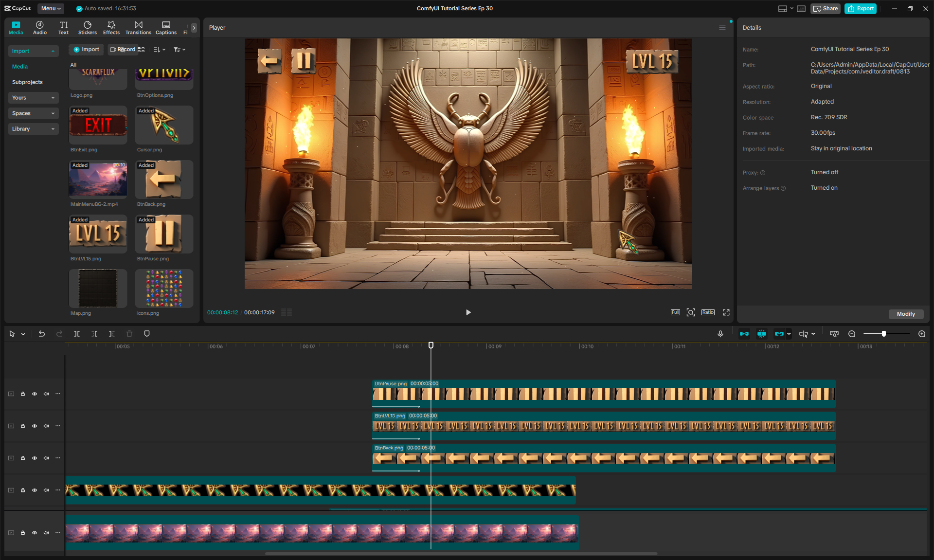Screen dimensions: 934x560
Task: Open selection tool mode dropdown arrow
Action: click(x=23, y=334)
